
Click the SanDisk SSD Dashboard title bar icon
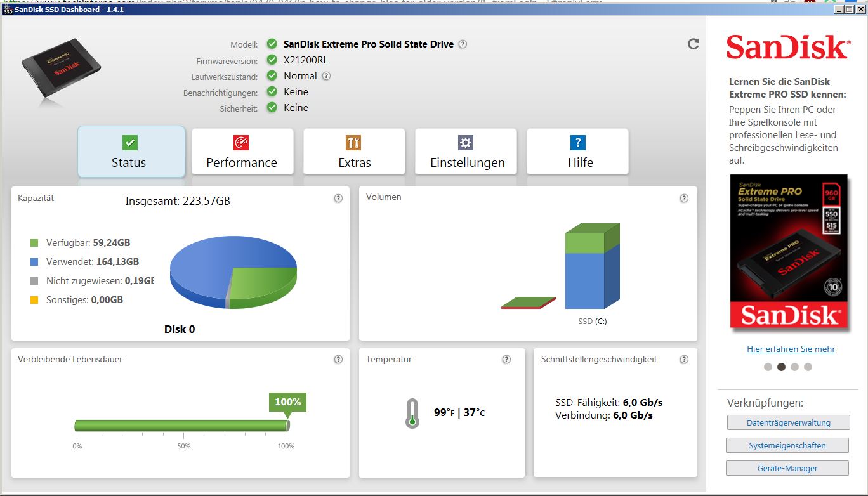coord(7,10)
